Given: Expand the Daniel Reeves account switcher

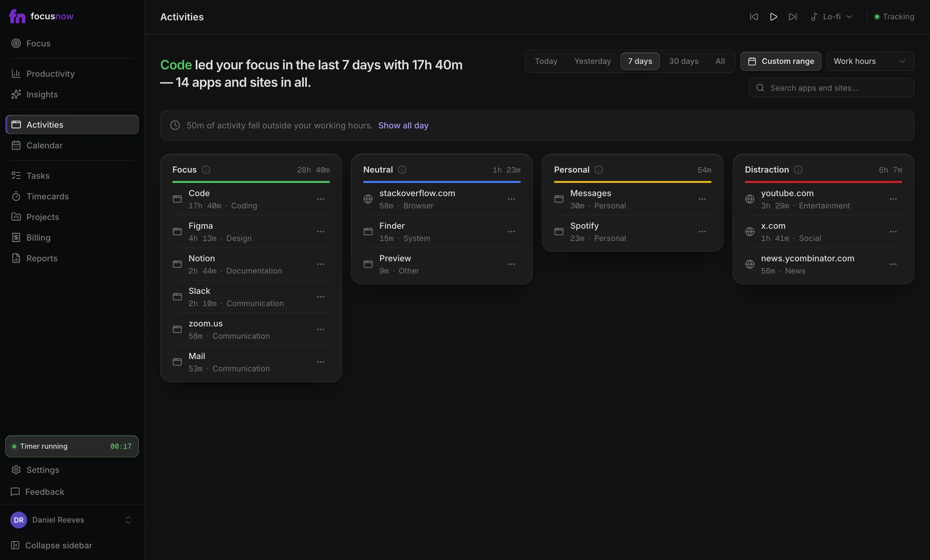Looking at the screenshot, I should coord(72,520).
